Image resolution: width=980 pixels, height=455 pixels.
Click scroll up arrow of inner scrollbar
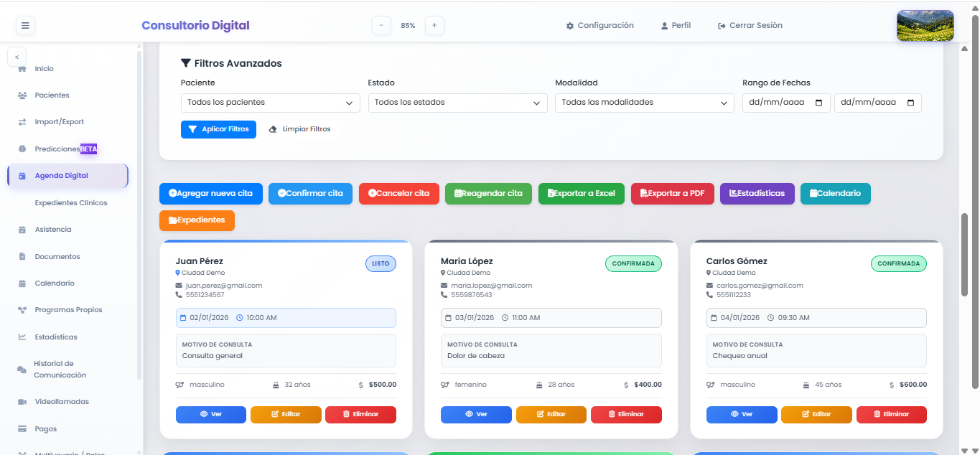(x=965, y=48)
